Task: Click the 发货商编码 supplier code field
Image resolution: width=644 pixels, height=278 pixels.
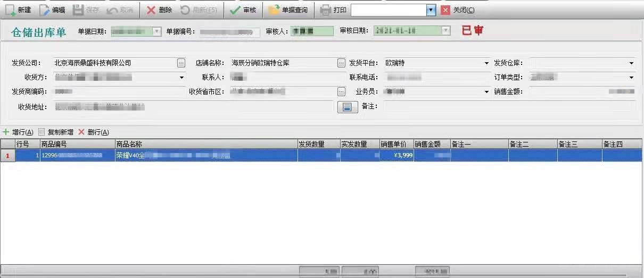Action: [119, 91]
